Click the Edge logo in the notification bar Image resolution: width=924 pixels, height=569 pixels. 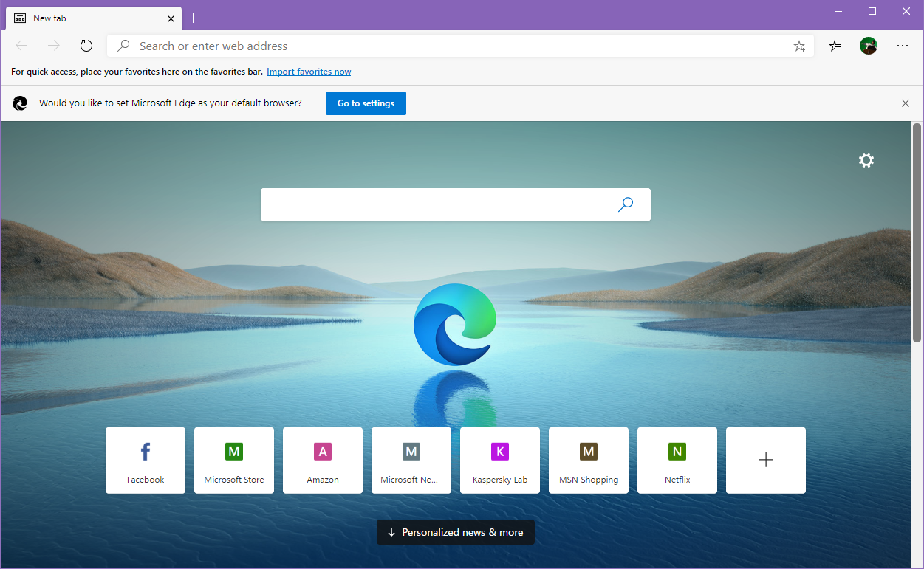point(20,103)
